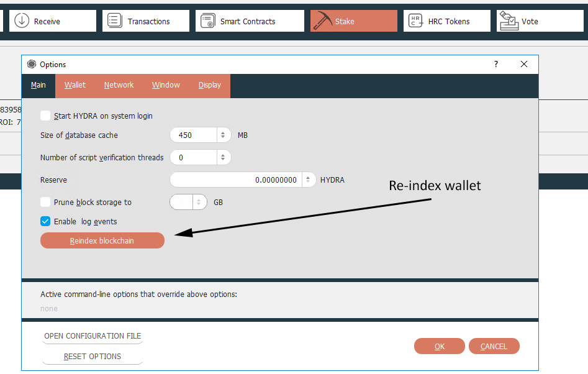Click the Options dialog help question mark
This screenshot has width=588, height=374.
click(495, 64)
